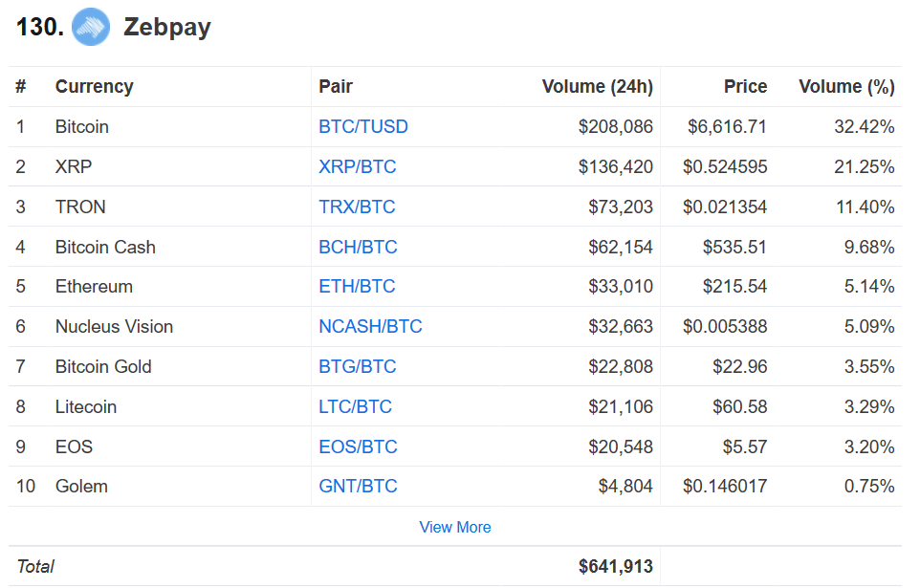
Task: Click the 3.55% volume share
Action: [x=869, y=367]
